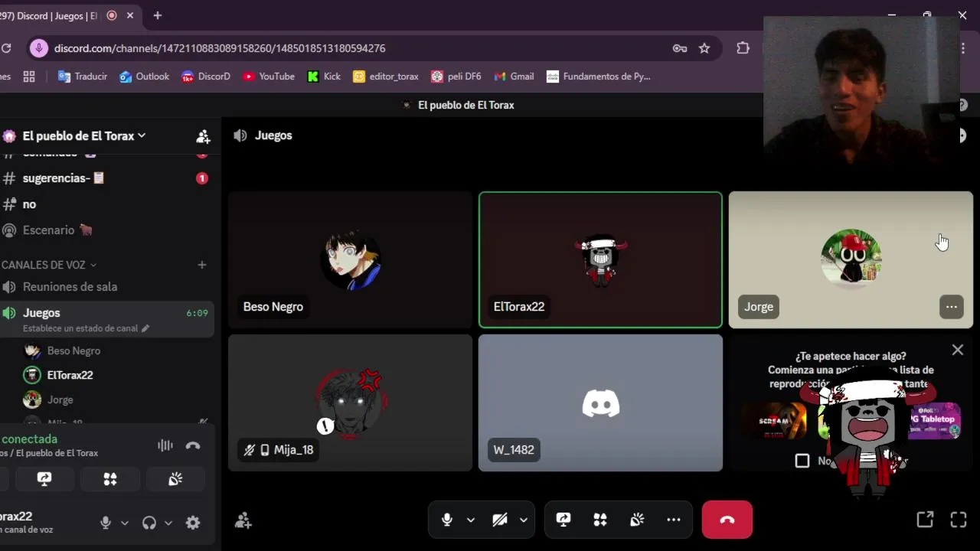This screenshot has width=980, height=551.
Task: Open microphone options arrow in call bar
Action: (471, 520)
